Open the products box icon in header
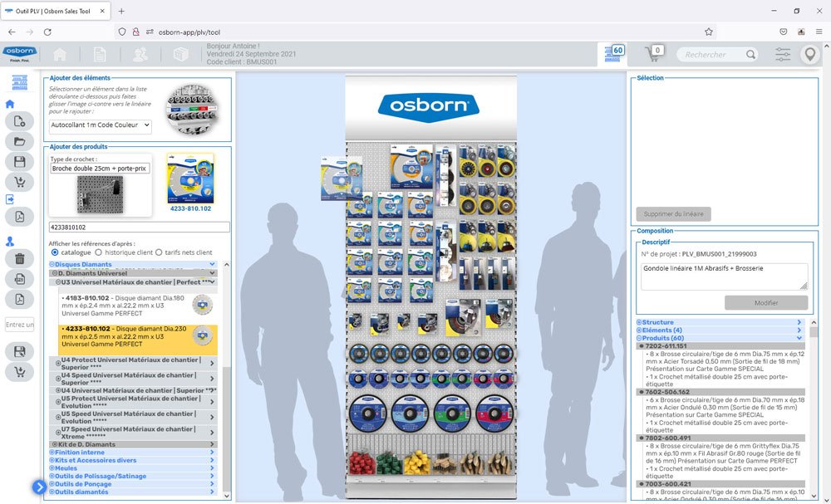Screen dimensions: 831x504 pyautogui.click(x=181, y=55)
